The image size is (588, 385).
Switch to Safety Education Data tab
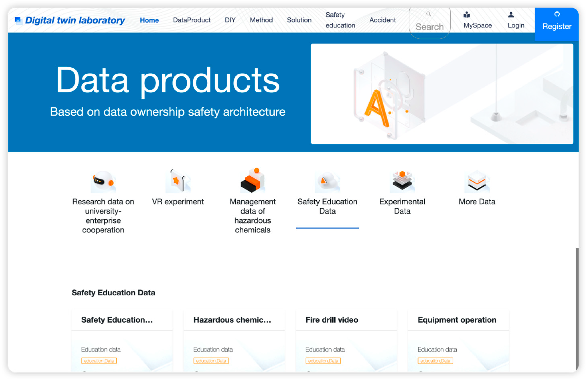click(x=327, y=206)
